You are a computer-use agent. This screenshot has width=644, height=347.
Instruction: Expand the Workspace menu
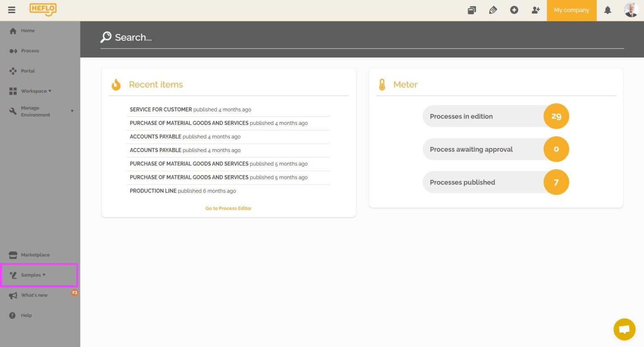coord(36,91)
